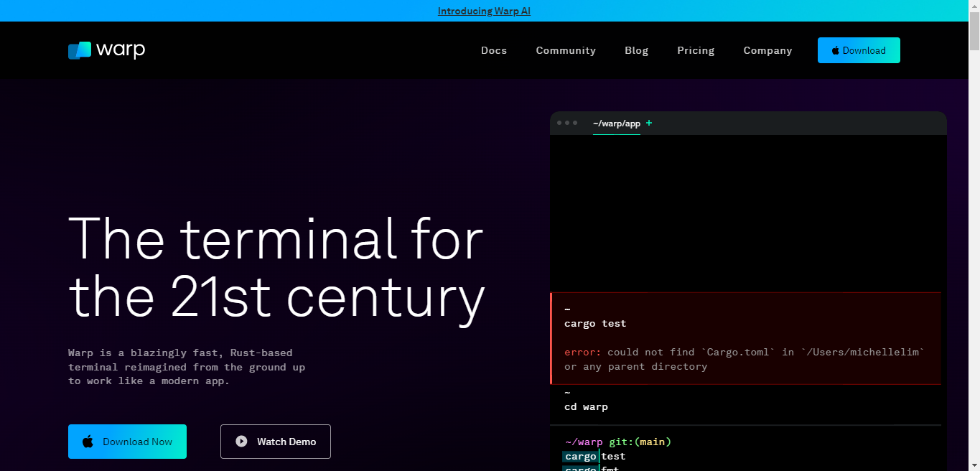Click the Apple icon in Download Now
This screenshot has height=471, width=980.
[x=88, y=442]
